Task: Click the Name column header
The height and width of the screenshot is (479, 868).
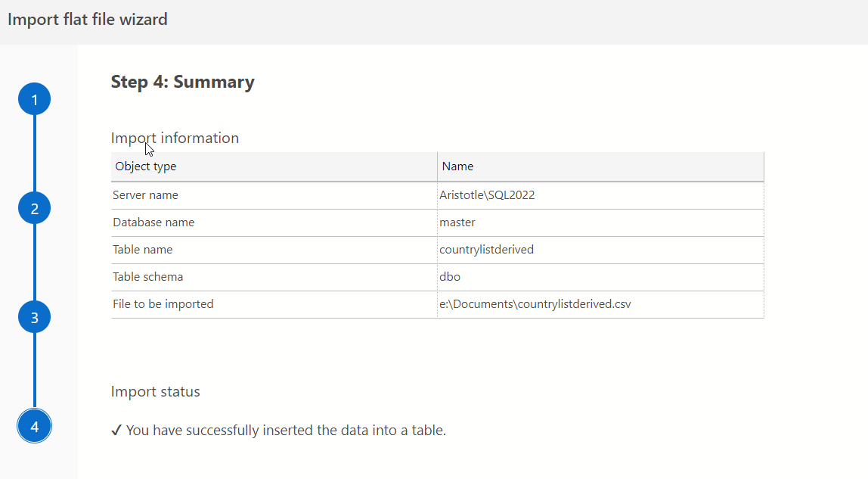Action: pos(458,166)
